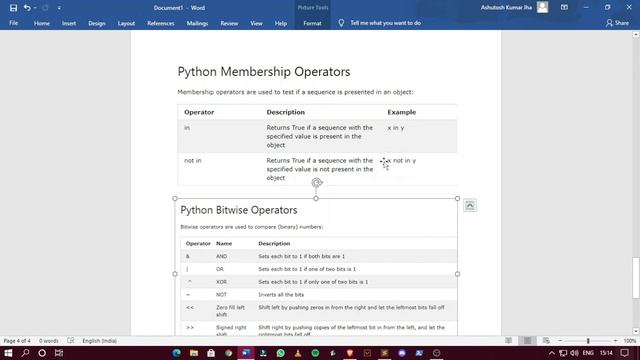Open VLC media player from the taskbar
The image size is (640, 360).
[298, 353]
